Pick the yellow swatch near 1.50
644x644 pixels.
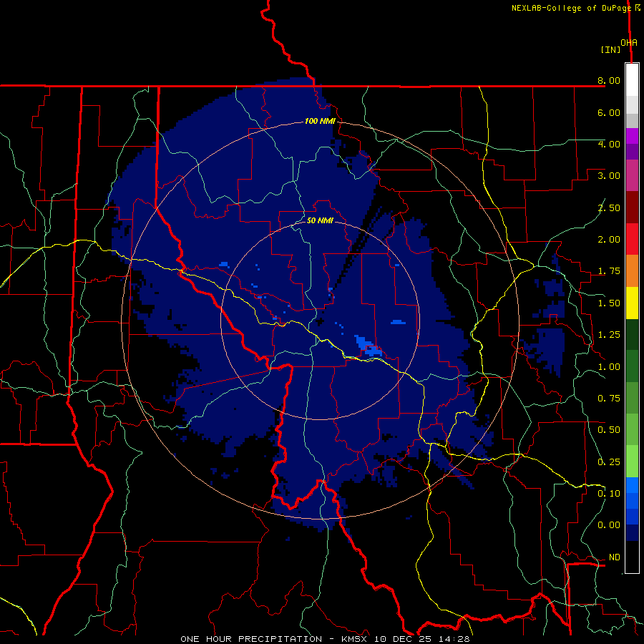[632, 303]
